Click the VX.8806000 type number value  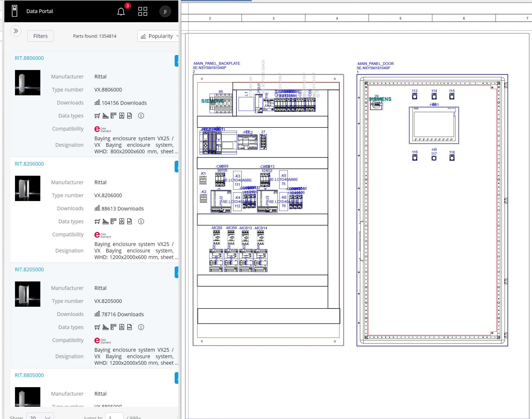pos(108,90)
